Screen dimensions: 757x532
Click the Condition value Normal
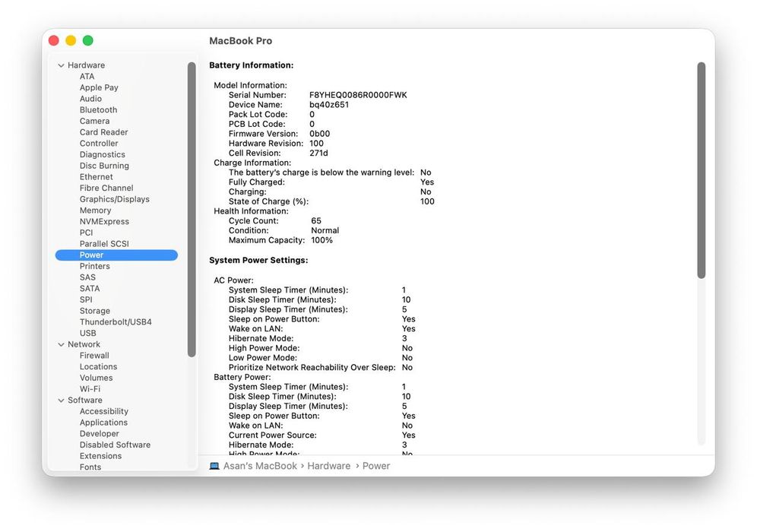[x=325, y=230]
